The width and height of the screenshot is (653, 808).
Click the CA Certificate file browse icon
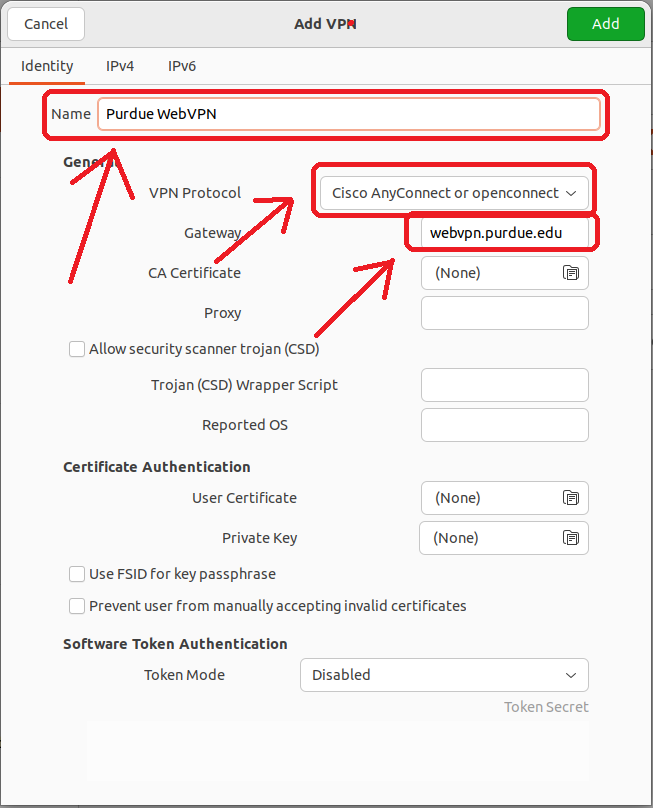click(x=571, y=273)
